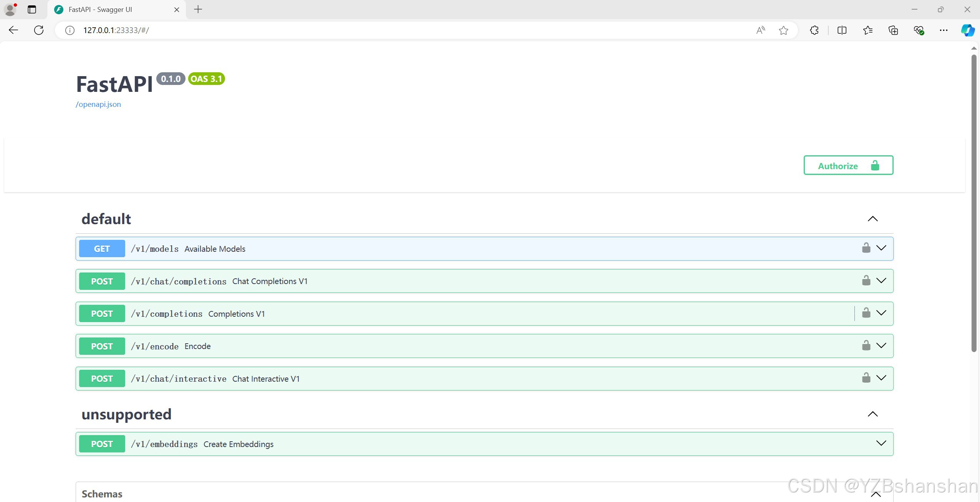This screenshot has width=980, height=502.
Task: Expand the GET /v1/models chevron
Action: pos(881,248)
